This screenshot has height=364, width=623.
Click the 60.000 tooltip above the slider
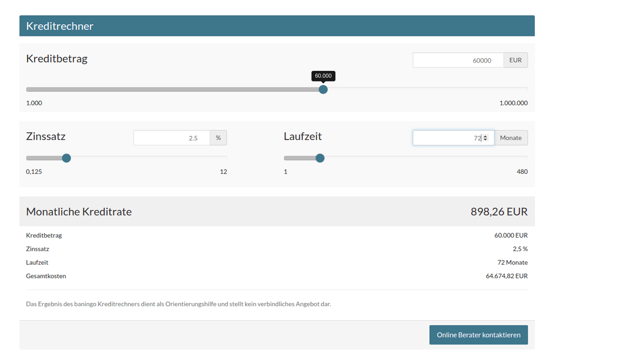[323, 76]
